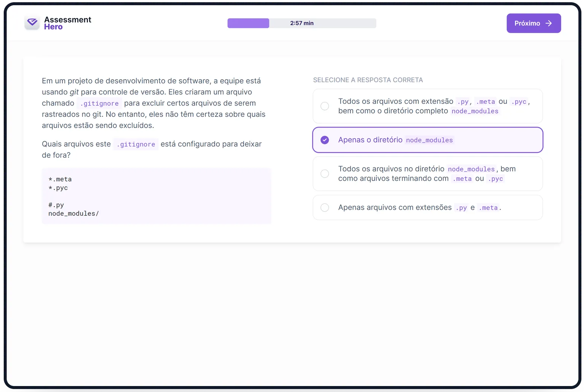Click the 'Assessment Hero' brand text

tap(67, 23)
